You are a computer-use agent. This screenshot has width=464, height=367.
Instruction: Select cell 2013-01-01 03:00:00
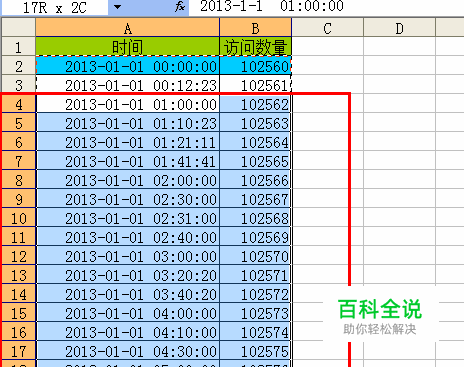(128, 256)
